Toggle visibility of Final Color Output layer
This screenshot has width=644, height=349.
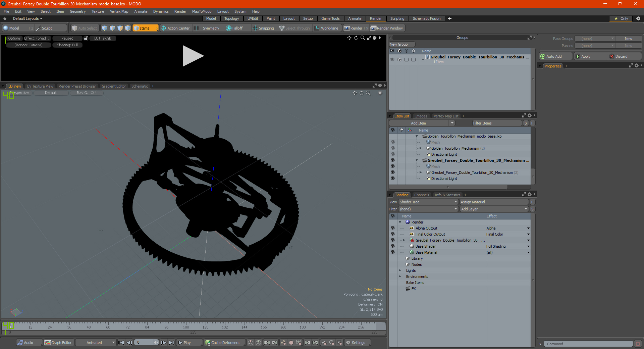click(x=393, y=234)
